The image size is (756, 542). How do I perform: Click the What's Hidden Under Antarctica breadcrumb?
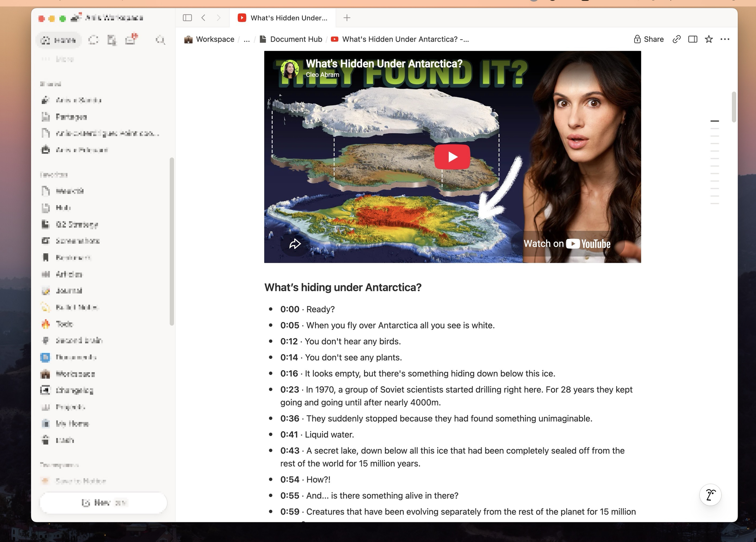click(x=400, y=39)
